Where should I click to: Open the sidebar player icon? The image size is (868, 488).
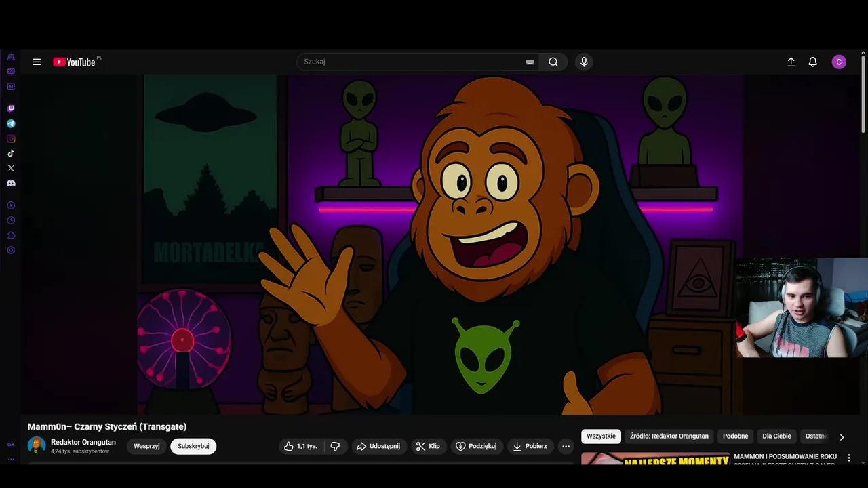pos(11,205)
